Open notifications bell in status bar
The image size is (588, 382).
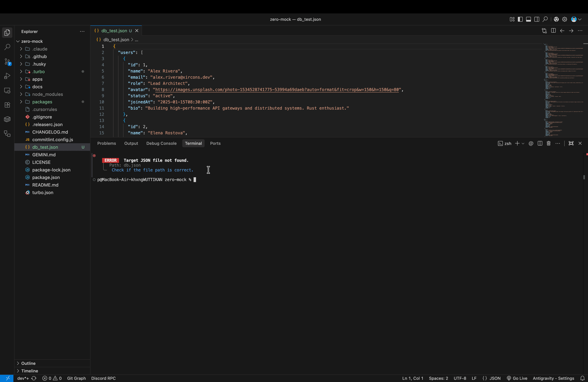click(x=582, y=378)
